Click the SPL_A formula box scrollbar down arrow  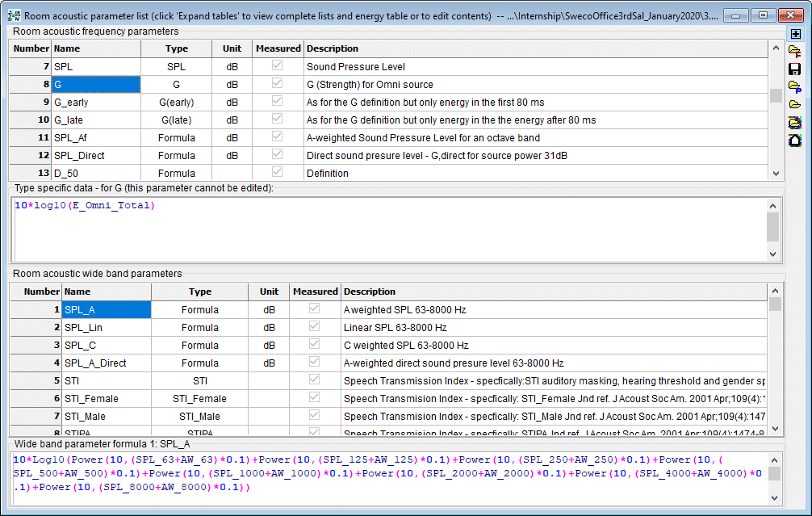[774, 498]
